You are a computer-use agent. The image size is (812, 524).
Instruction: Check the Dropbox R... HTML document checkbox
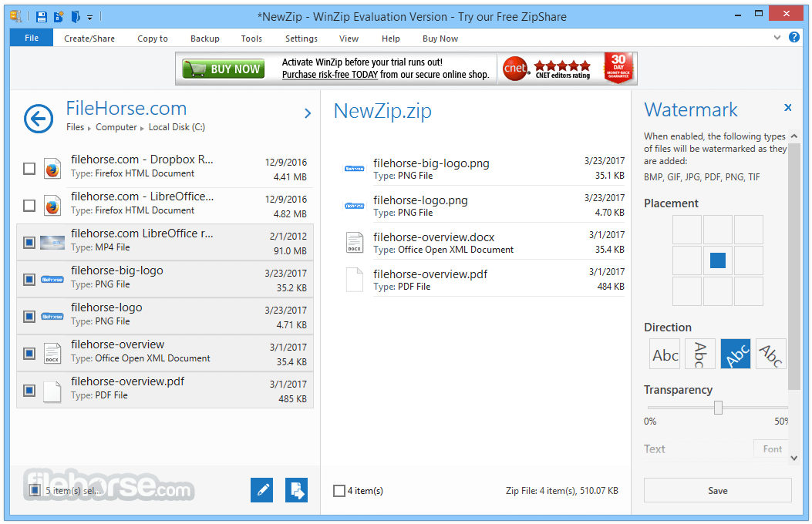click(x=29, y=169)
